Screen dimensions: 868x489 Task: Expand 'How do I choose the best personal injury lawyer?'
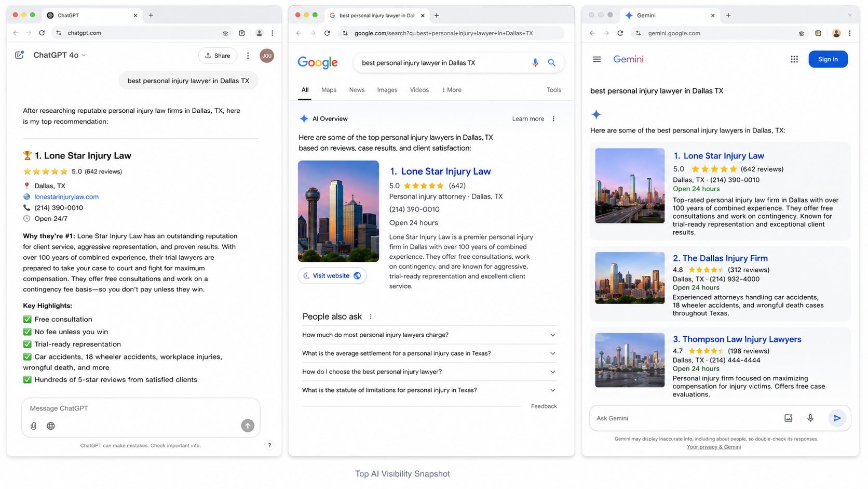pyautogui.click(x=429, y=372)
